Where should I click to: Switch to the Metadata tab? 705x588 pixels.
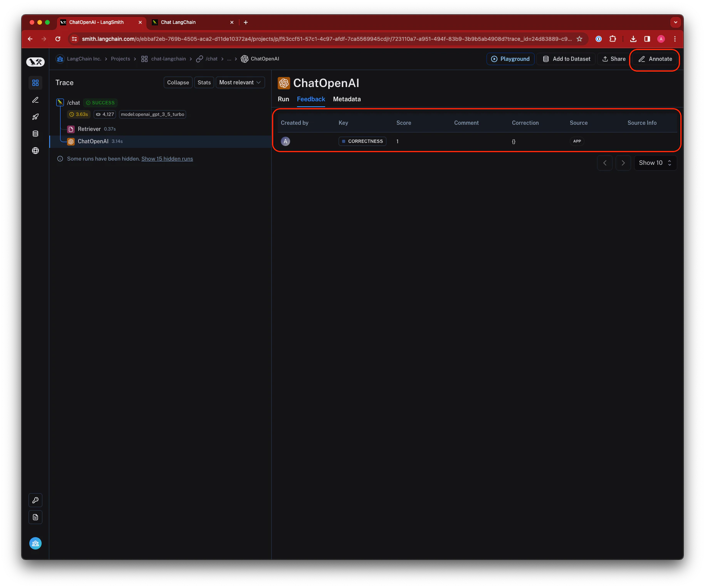[347, 99]
